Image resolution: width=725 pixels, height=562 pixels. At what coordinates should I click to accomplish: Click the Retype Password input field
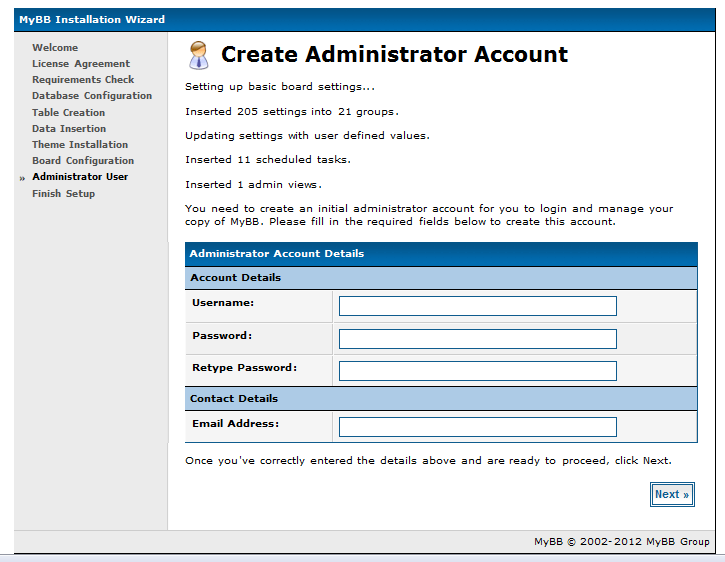[x=478, y=371]
